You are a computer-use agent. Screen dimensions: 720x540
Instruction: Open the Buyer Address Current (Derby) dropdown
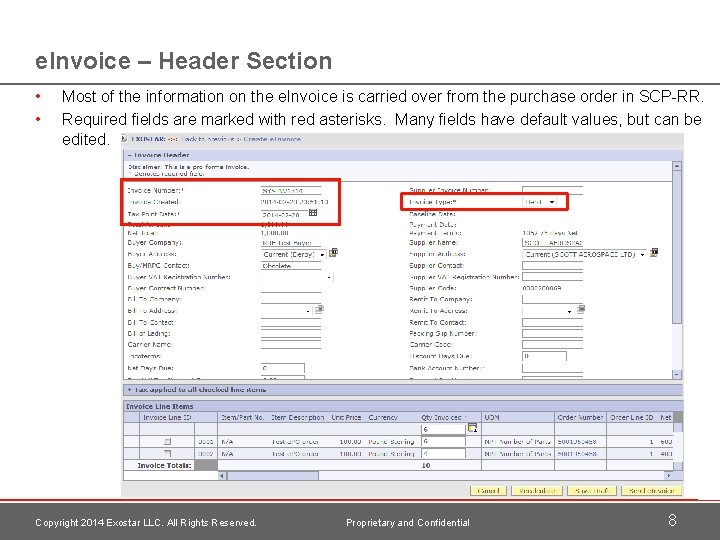[322, 254]
